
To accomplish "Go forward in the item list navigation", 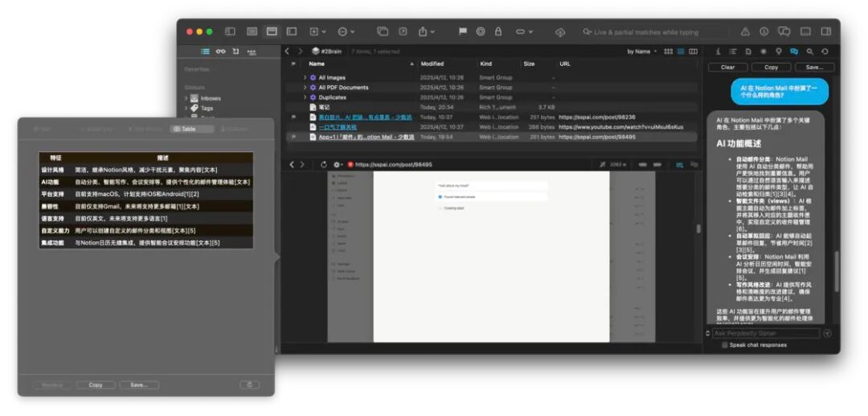I will coord(301,51).
